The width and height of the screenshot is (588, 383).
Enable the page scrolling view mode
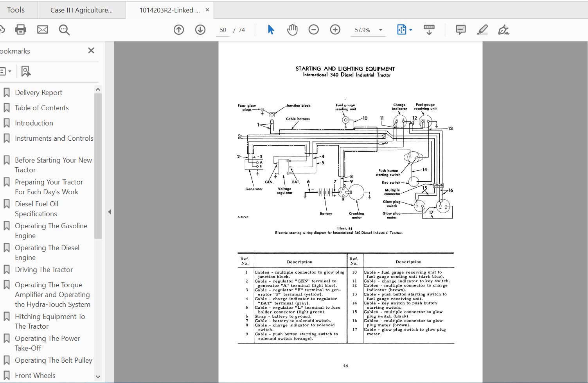[x=429, y=29]
